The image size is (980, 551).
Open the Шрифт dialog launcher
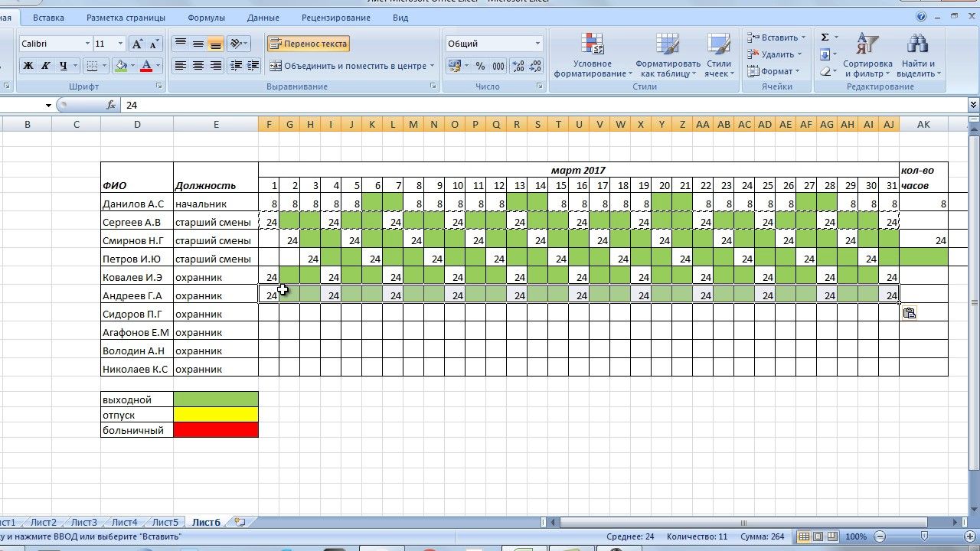tap(159, 86)
